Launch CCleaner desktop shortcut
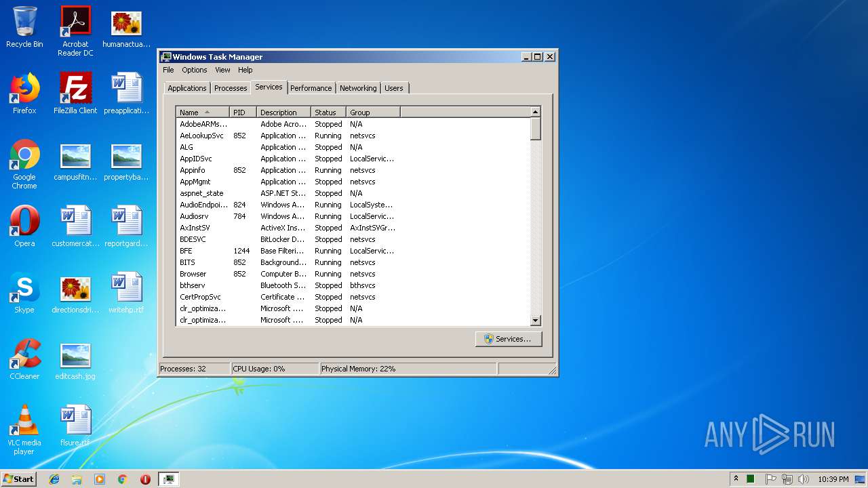 [x=24, y=359]
